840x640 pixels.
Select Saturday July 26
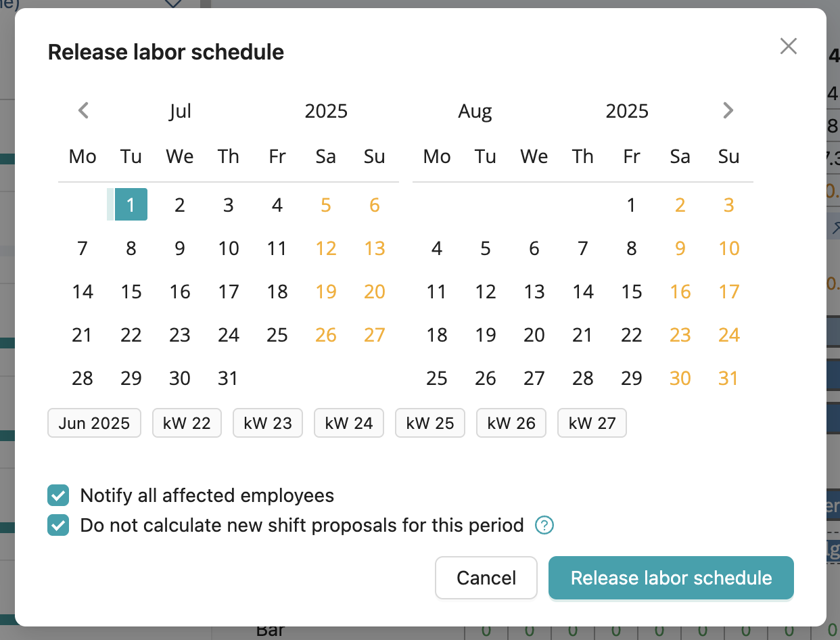[x=326, y=335]
